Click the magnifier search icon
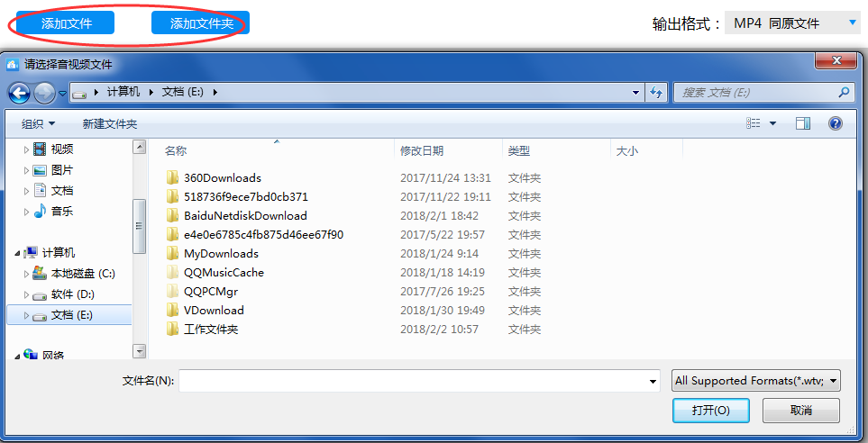The width and height of the screenshot is (868, 443). tap(844, 93)
